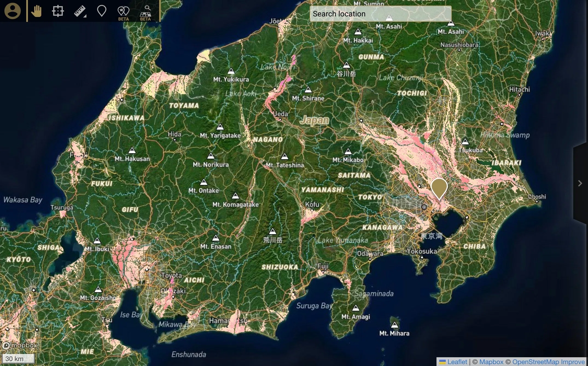This screenshot has height=366, width=588.
Task: Click the Mt. Hakusan peak icon
Action: pos(132,150)
